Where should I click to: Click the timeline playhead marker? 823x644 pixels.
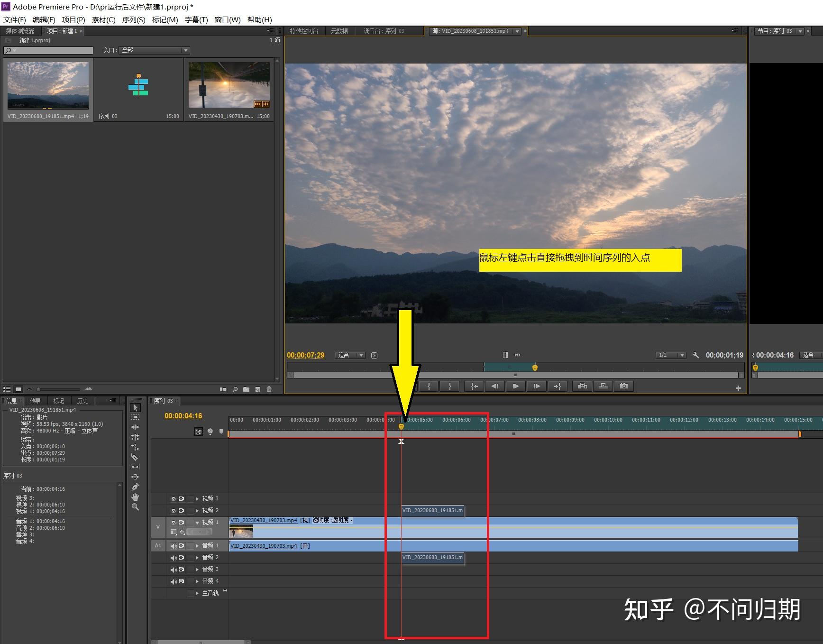coord(401,426)
